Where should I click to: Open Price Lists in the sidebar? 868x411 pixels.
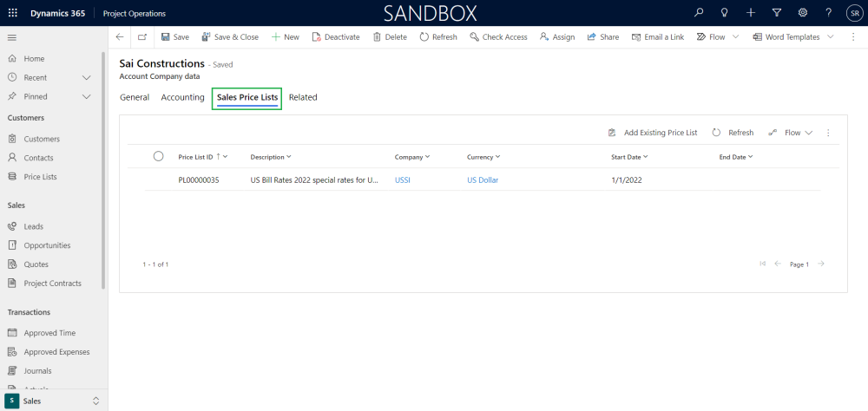click(40, 177)
